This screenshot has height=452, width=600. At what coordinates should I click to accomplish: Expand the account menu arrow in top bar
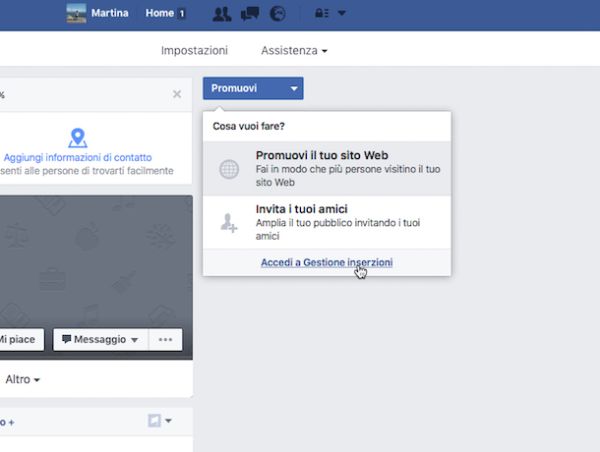(342, 13)
